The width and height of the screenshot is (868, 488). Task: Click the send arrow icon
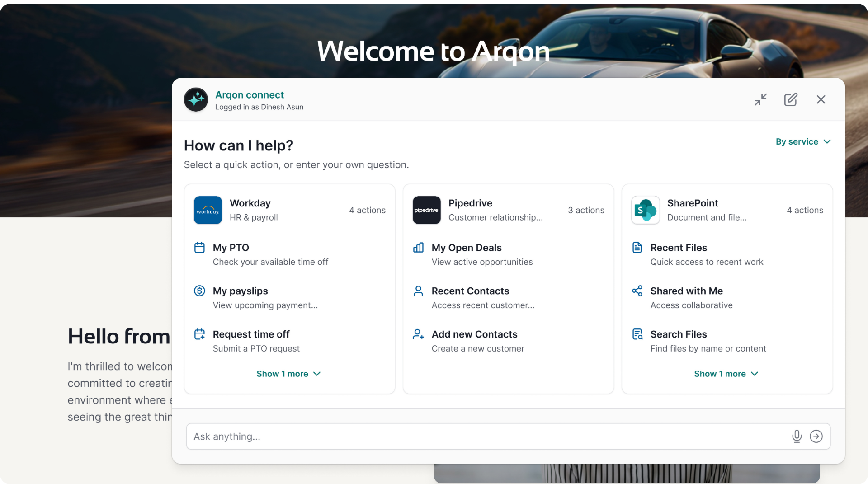point(816,436)
